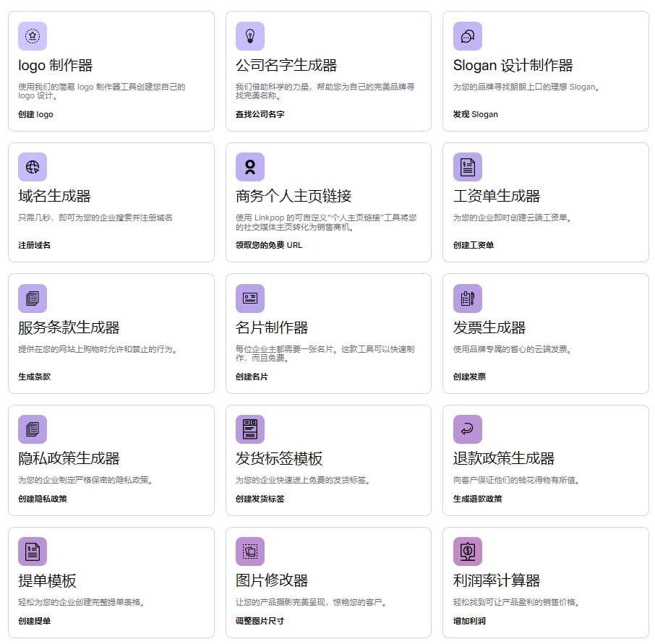The image size is (655, 644).
Task: Click the 退款政策生成器 return arrow icon
Action: (x=467, y=429)
